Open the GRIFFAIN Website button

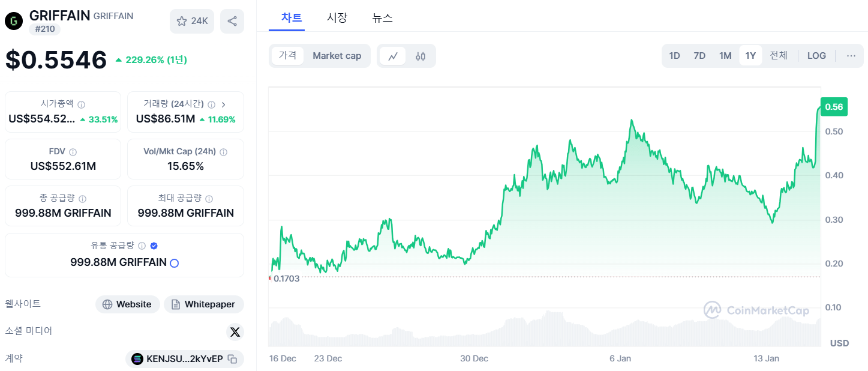[x=127, y=304]
